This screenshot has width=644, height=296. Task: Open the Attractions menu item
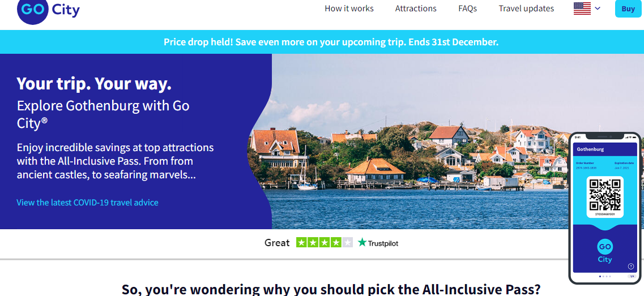[416, 8]
